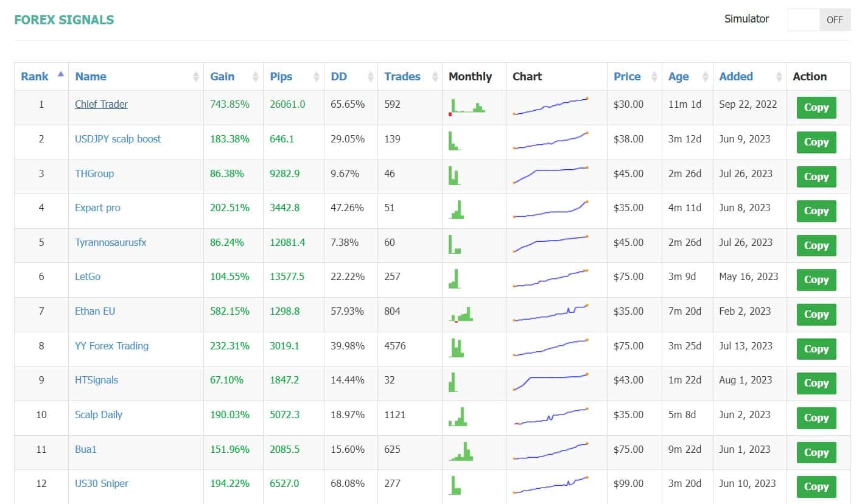The image size is (862, 504).
Task: Select the 743.85% gain value
Action: coord(230,104)
